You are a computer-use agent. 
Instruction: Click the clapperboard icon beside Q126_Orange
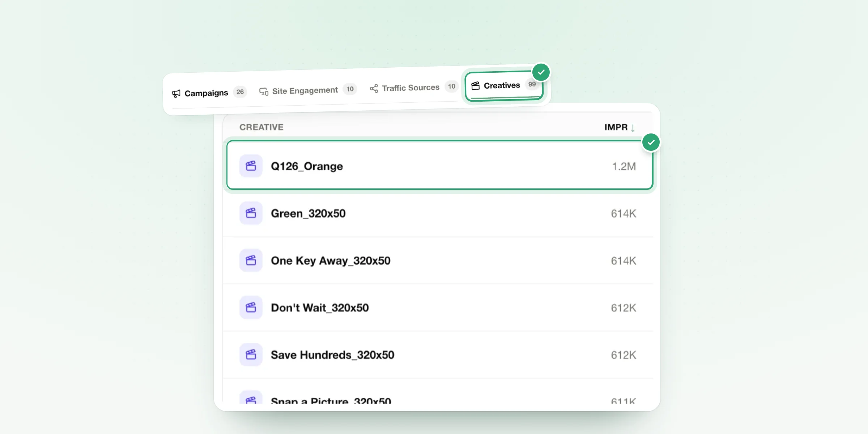251,166
